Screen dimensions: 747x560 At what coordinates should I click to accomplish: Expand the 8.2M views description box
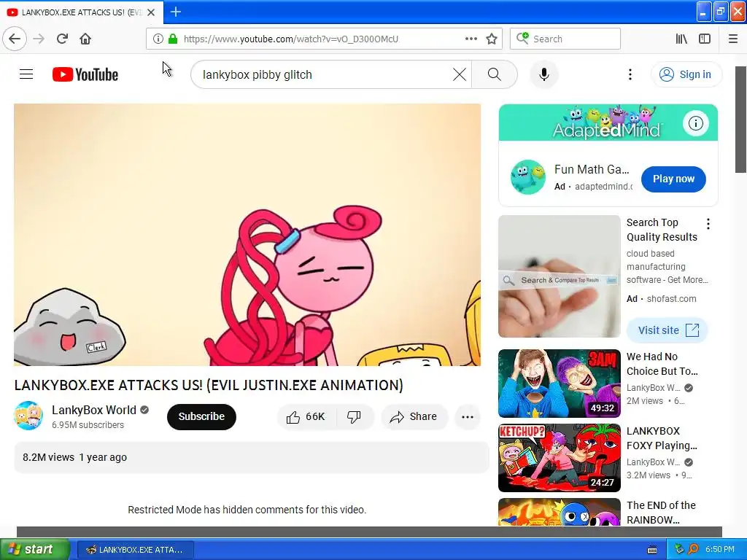(x=252, y=457)
